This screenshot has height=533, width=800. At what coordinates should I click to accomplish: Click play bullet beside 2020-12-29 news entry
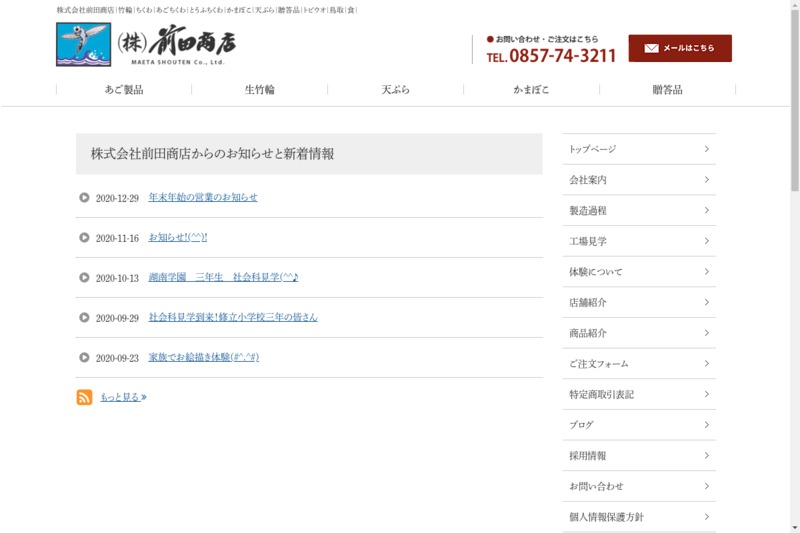click(84, 197)
